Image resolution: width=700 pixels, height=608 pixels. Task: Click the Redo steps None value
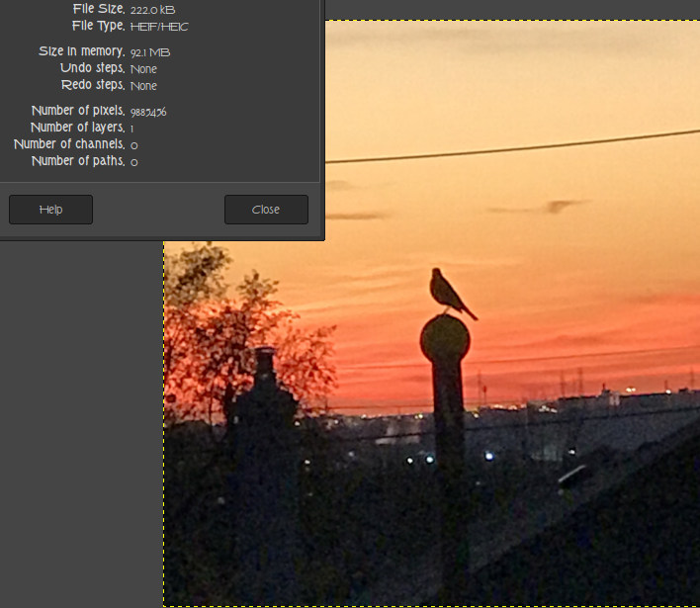pos(143,86)
